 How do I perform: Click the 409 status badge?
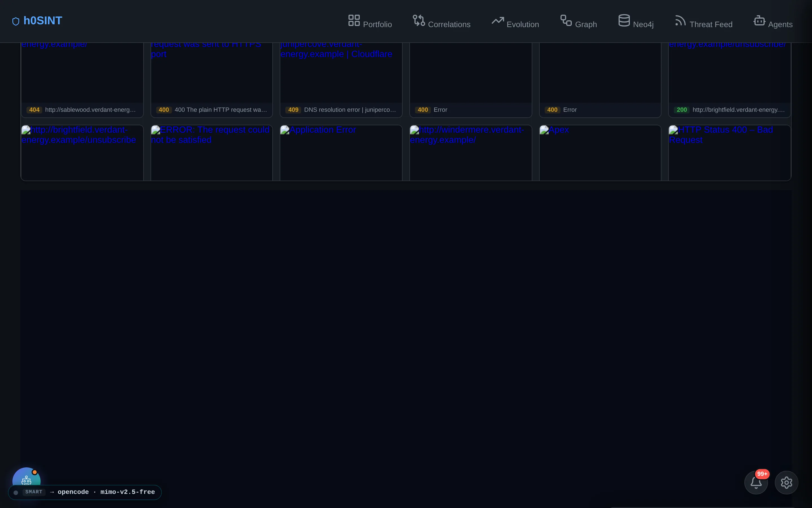click(x=293, y=110)
